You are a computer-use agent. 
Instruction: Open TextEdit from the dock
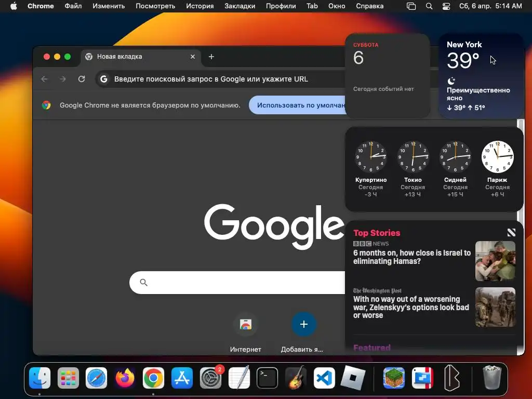(x=239, y=378)
